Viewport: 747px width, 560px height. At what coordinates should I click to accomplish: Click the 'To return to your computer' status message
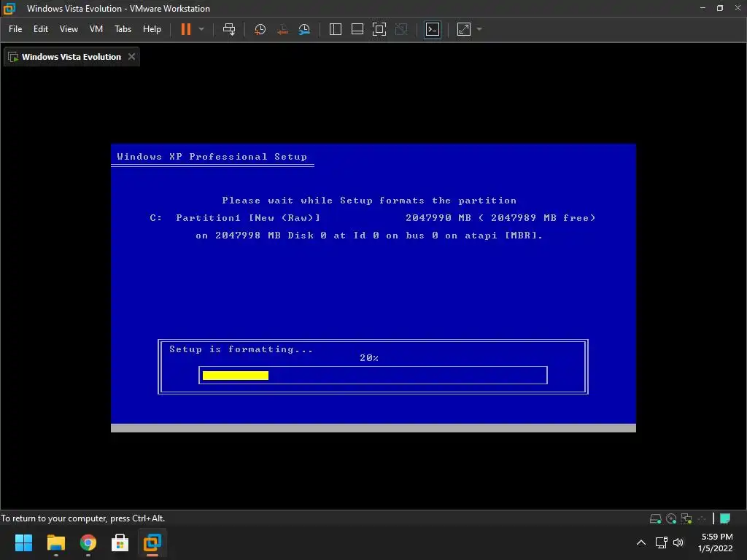click(x=83, y=518)
